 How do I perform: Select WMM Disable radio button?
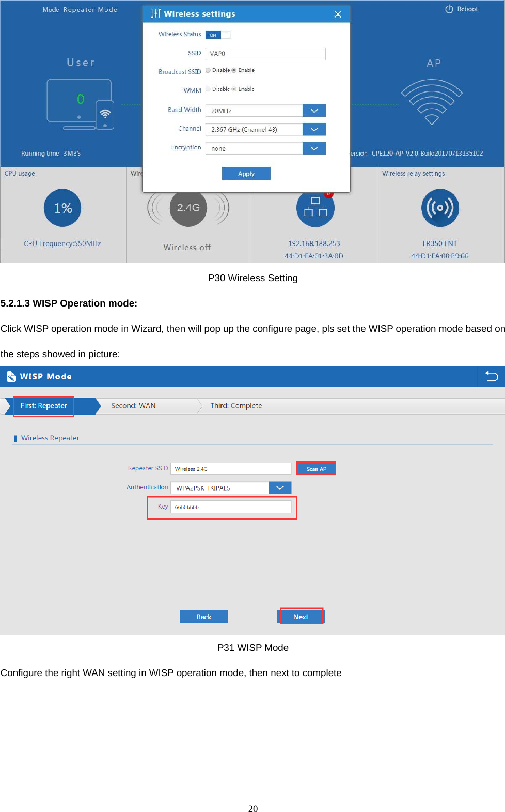pyautogui.click(x=208, y=89)
